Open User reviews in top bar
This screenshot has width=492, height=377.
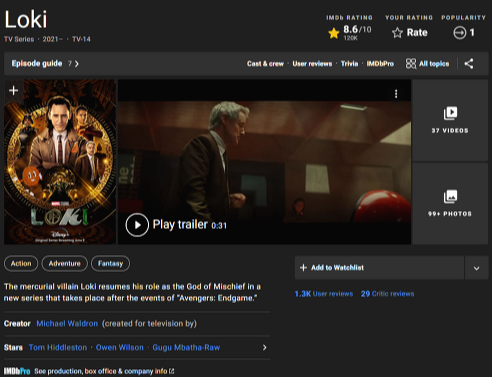312,64
